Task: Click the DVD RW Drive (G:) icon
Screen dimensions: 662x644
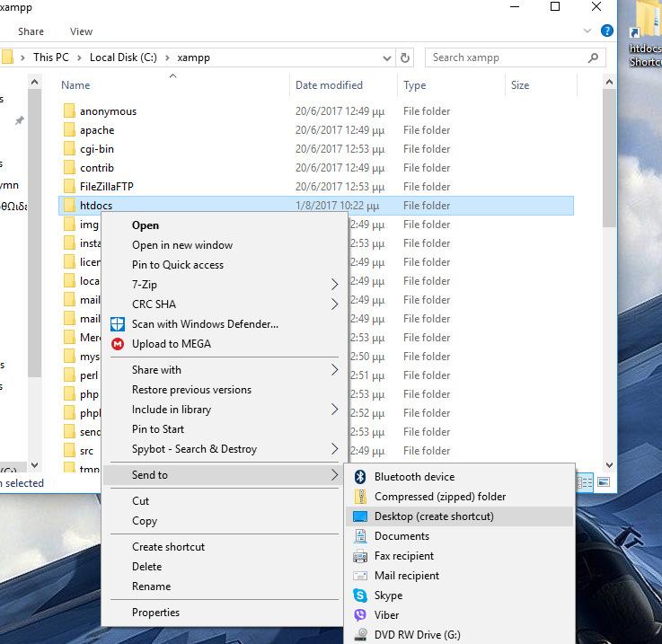Action: point(360,635)
